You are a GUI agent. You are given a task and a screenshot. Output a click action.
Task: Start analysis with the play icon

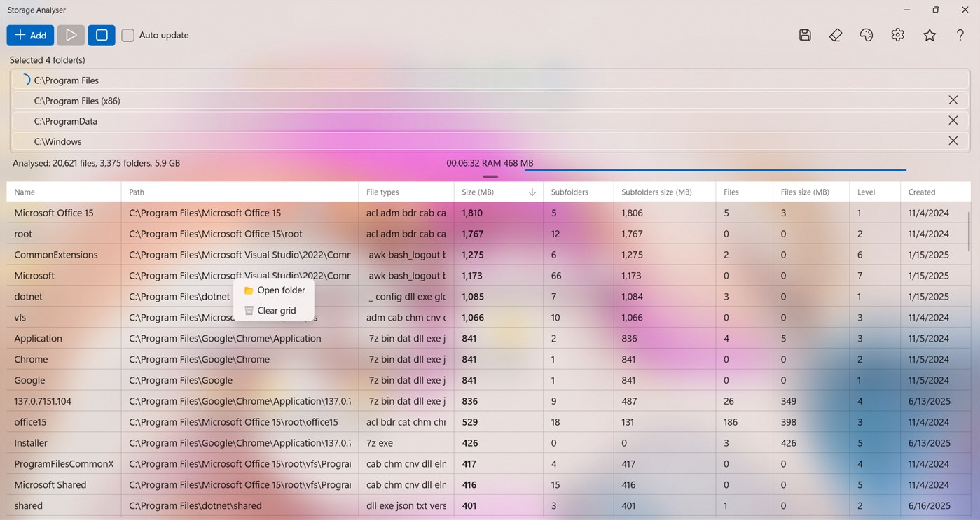point(70,34)
